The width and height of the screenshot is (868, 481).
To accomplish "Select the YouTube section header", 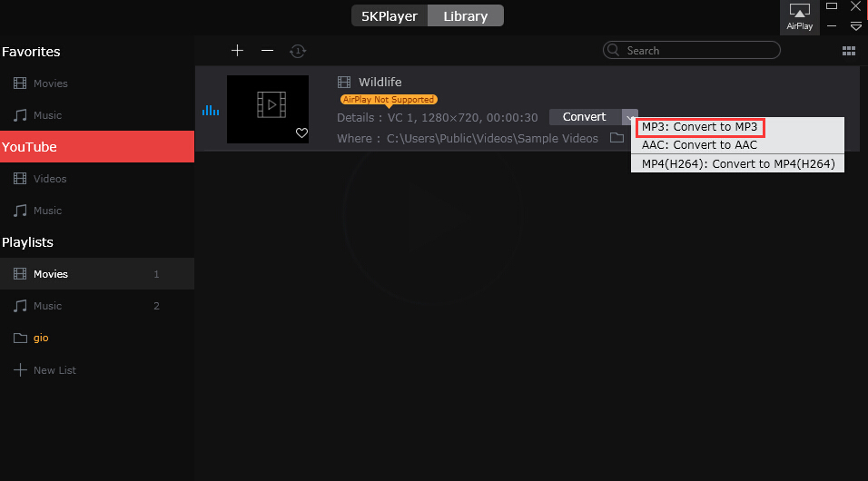I will (x=97, y=147).
